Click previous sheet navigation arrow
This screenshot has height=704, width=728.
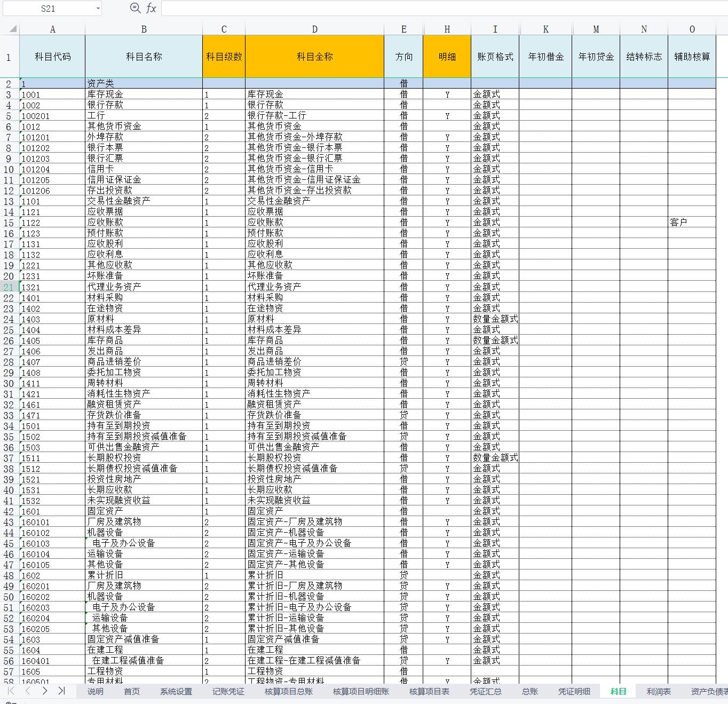28,691
